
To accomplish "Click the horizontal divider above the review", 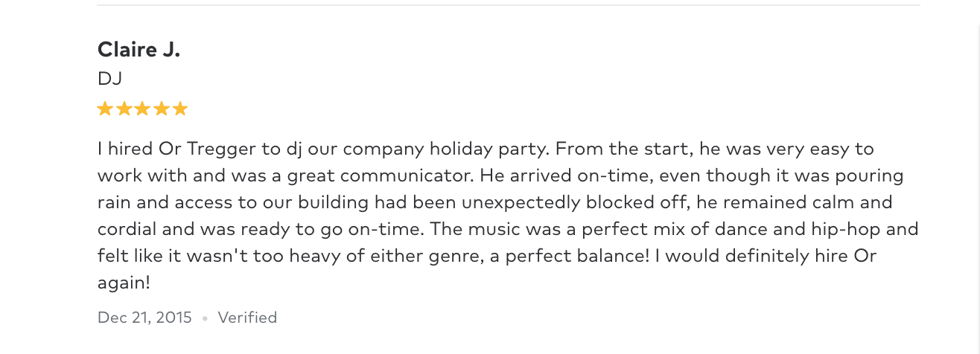I will pyautogui.click(x=509, y=5).
